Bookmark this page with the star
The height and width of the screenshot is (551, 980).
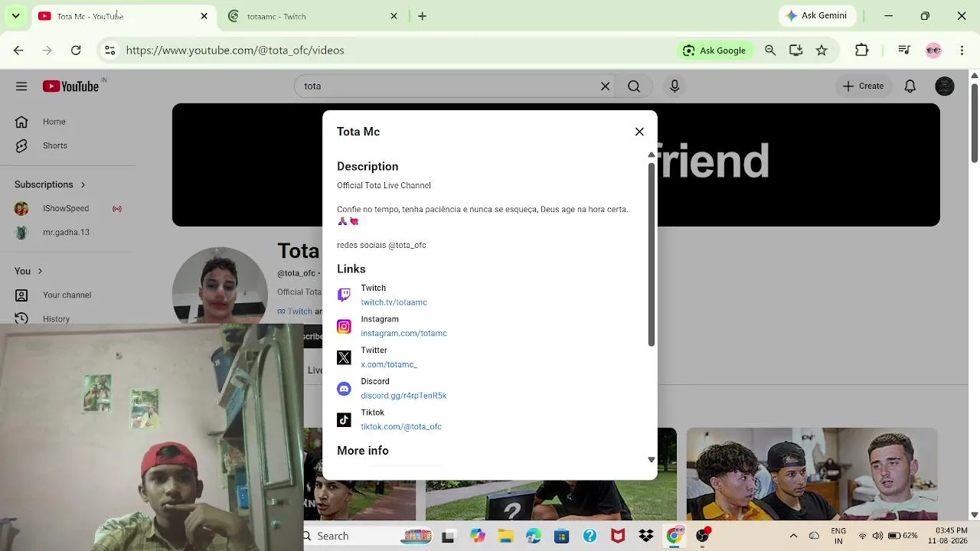click(x=822, y=51)
